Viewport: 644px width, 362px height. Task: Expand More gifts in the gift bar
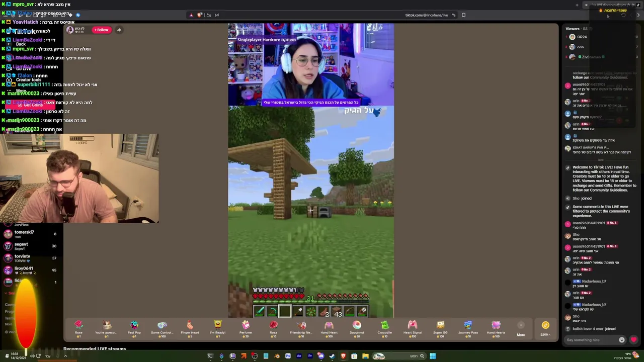coord(521,329)
